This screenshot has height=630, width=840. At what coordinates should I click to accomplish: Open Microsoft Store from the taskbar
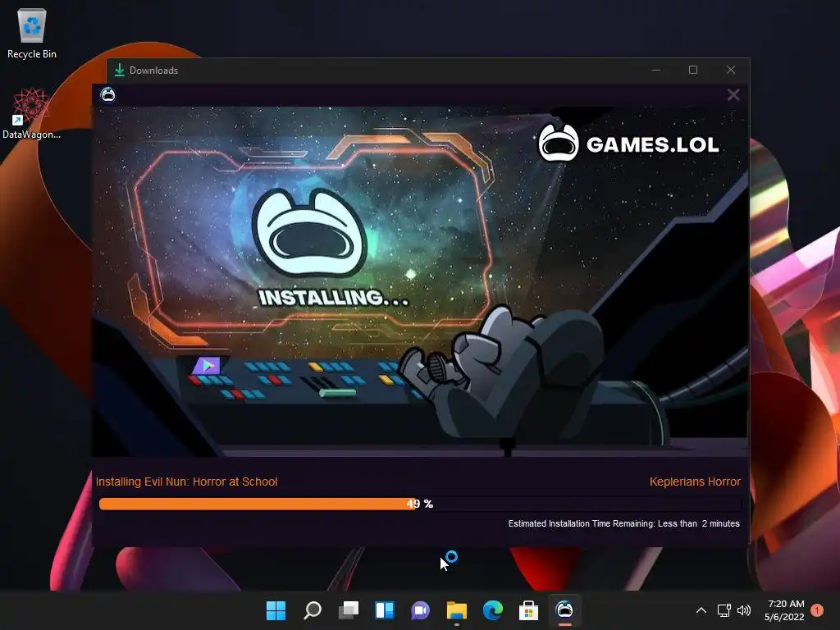(x=528, y=610)
